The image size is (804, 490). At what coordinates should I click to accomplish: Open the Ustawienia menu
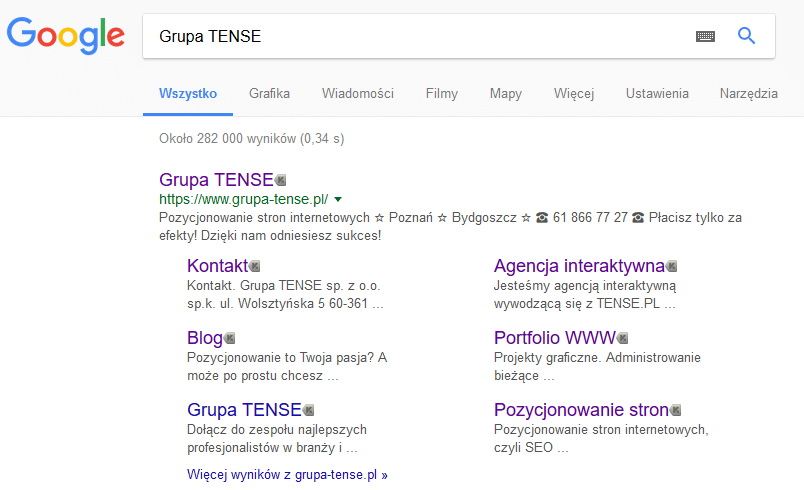[657, 94]
